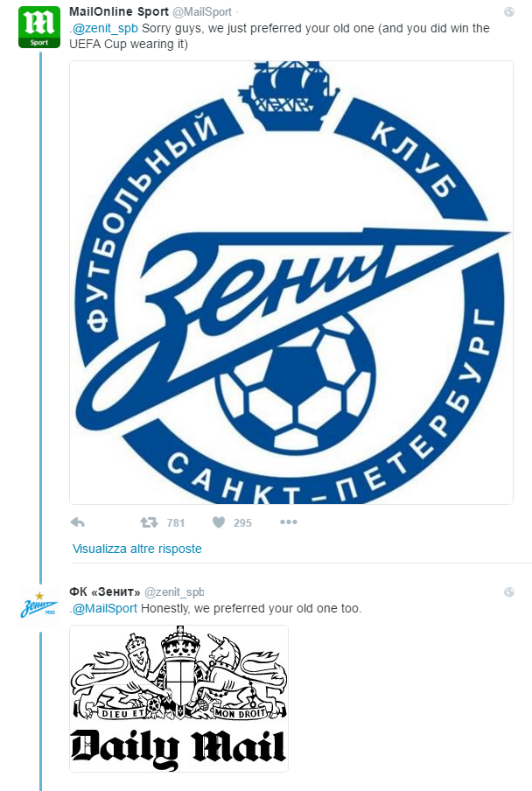
Task: Like the tweet with the heart icon
Action: point(219,522)
